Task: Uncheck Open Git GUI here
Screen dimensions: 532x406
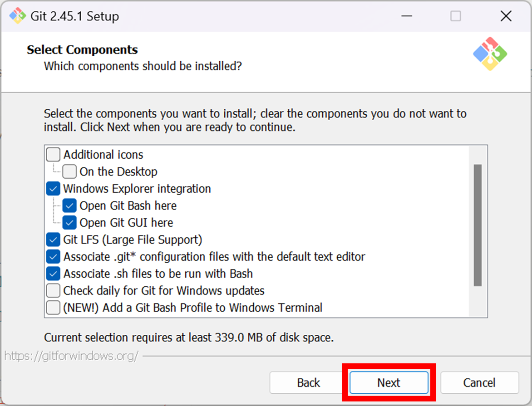Action: (x=69, y=222)
